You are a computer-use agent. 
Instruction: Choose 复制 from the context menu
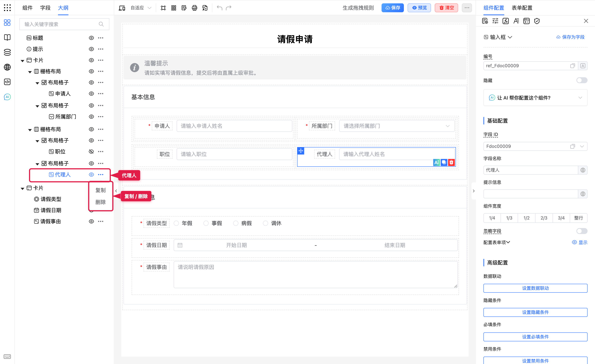(100, 190)
